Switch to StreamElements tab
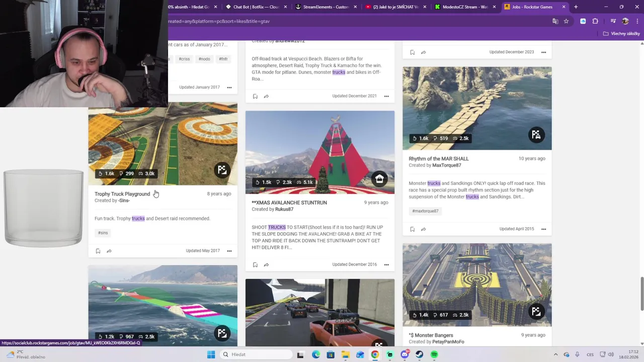 (326, 7)
